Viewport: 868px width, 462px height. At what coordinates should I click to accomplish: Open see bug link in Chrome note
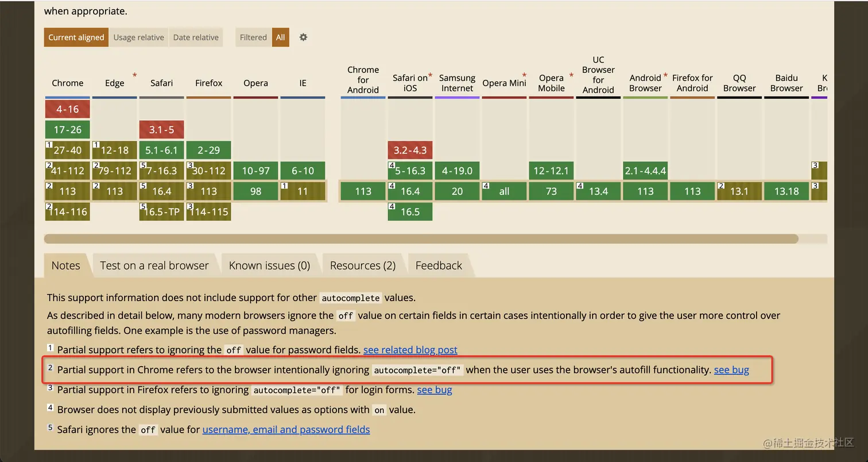(731, 369)
